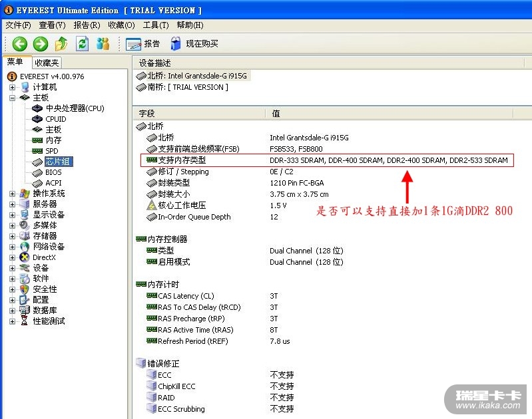Select the ECC Scrubbing row
532x419 pixels.
[x=220, y=409]
